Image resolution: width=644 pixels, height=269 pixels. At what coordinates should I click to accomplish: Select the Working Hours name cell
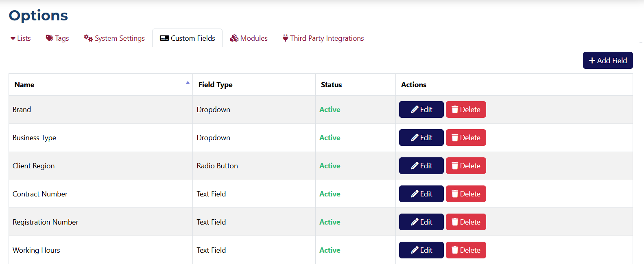[x=101, y=250]
